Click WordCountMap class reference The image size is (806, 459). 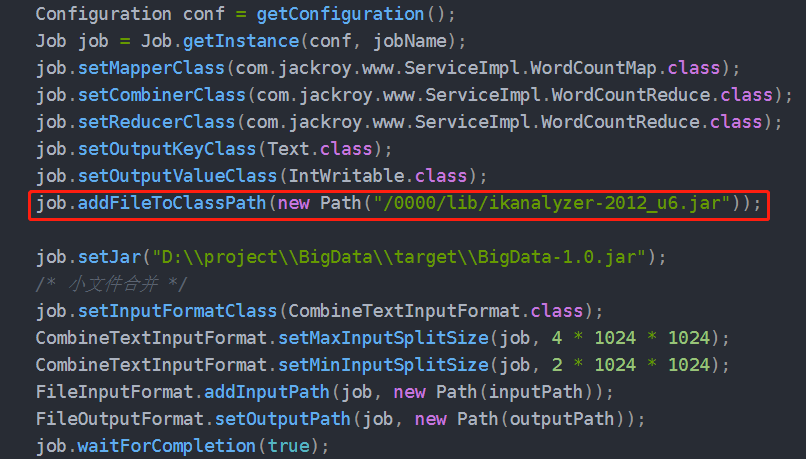coord(593,68)
